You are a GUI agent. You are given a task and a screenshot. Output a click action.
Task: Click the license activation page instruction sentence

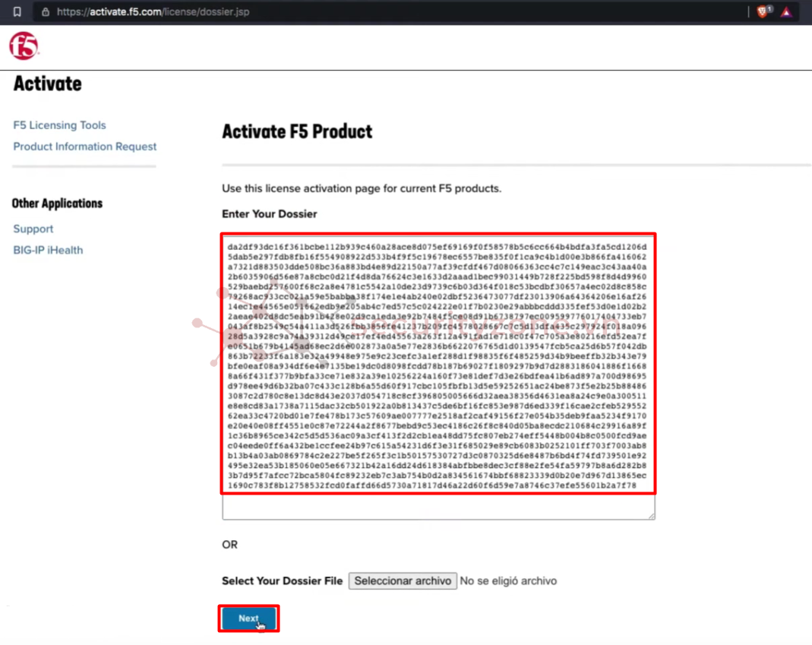362,188
